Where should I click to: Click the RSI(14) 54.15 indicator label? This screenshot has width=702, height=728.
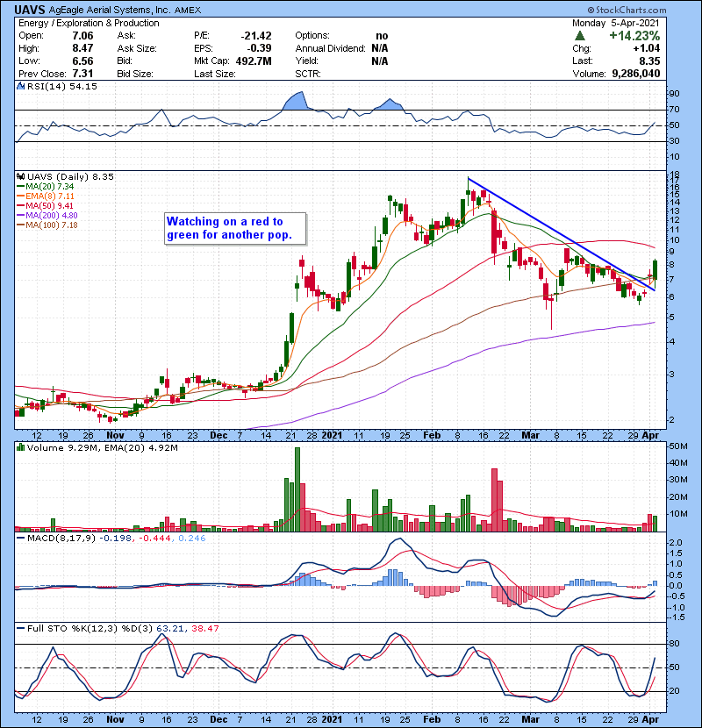62,86
